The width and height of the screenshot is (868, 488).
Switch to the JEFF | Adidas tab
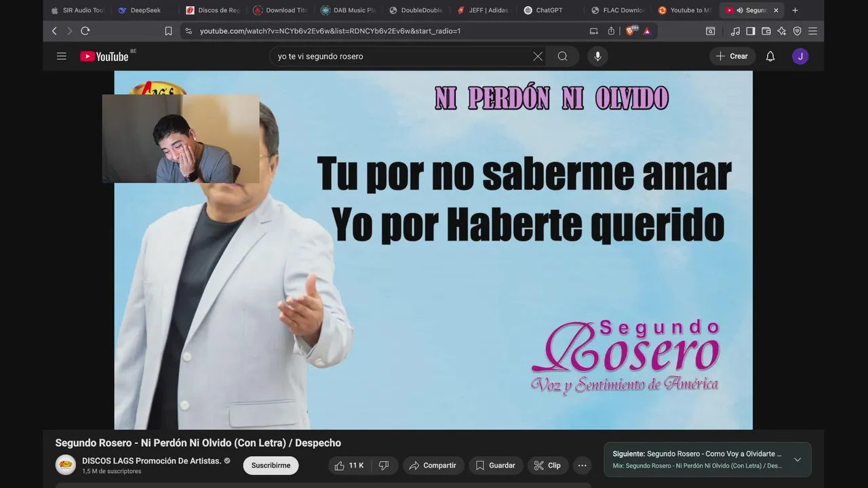(x=483, y=10)
